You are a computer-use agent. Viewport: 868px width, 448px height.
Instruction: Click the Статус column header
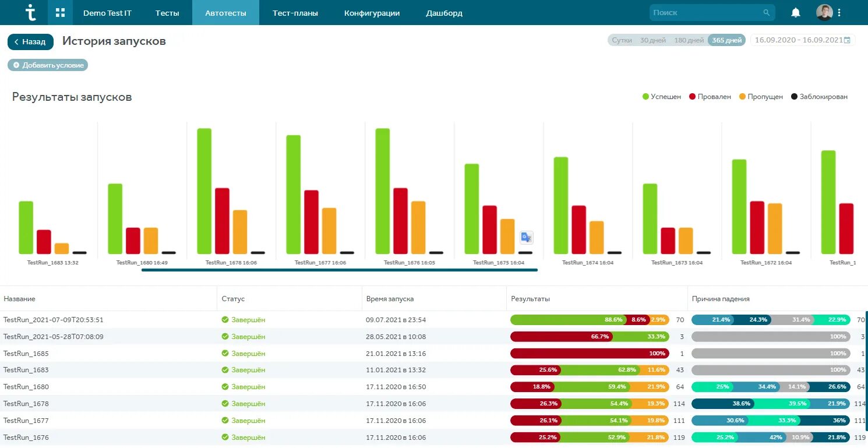(233, 299)
